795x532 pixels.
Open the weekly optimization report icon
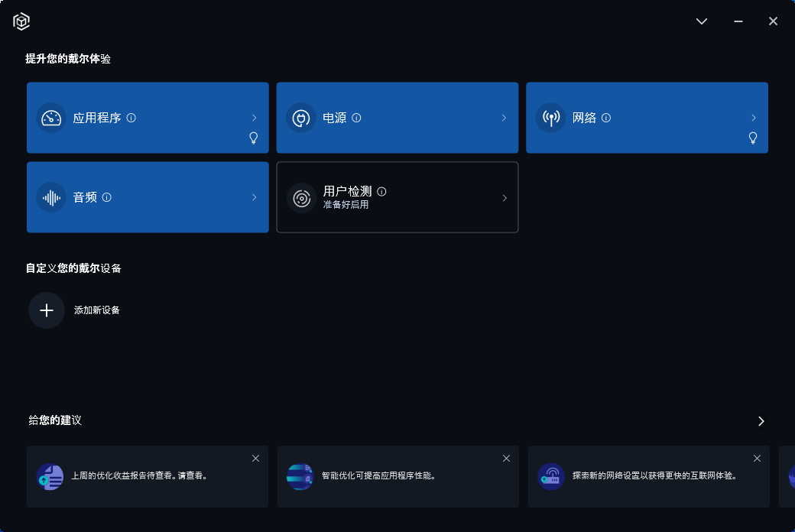(50, 477)
